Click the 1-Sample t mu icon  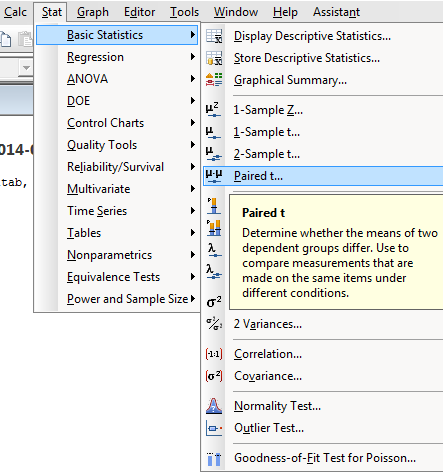click(213, 132)
